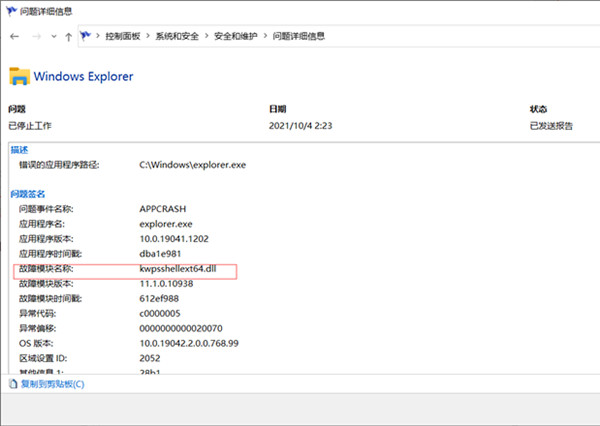Expand chevron after 安全和维护 breadcrumb
This screenshot has height=426, width=600.
[265, 36]
